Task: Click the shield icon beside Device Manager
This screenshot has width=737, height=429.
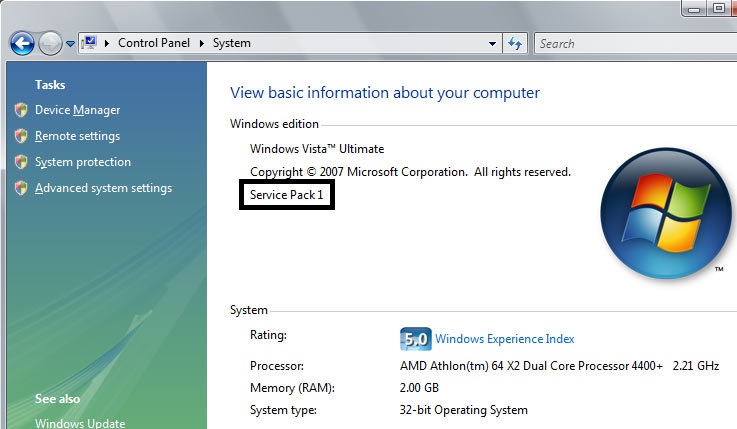Action: [x=21, y=110]
